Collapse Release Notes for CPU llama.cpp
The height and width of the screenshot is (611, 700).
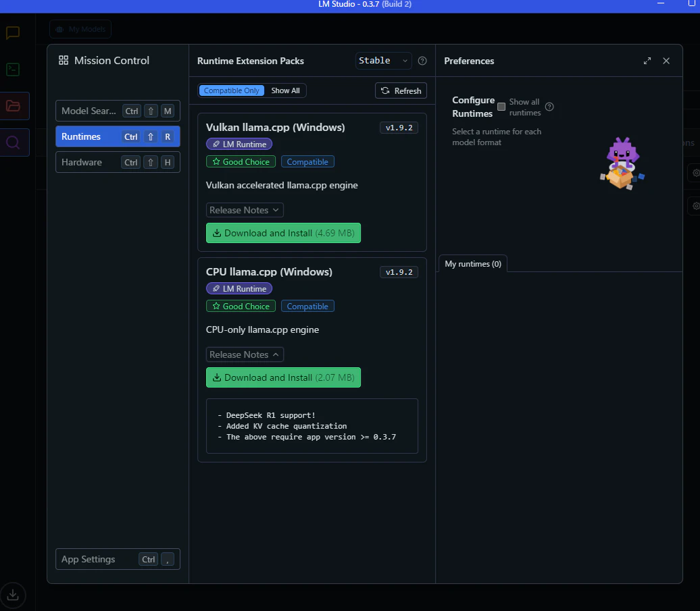click(x=245, y=354)
